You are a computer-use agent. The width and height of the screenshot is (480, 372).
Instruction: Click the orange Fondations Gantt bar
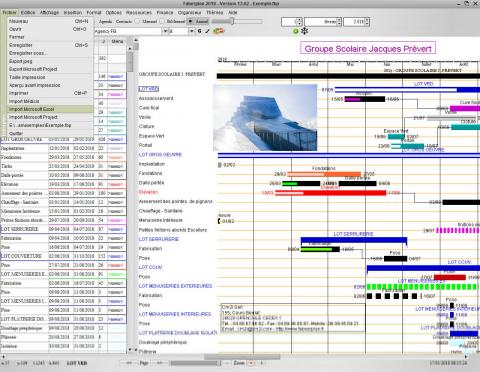pos(324,174)
